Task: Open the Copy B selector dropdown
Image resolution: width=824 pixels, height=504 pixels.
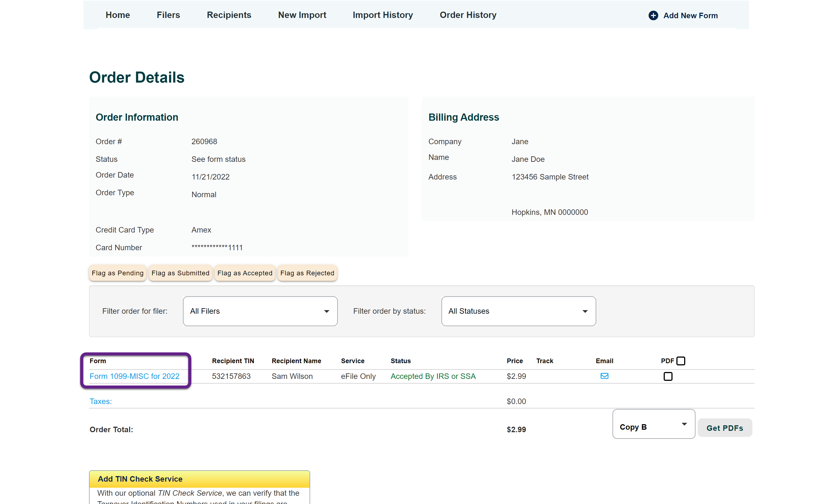Action: pyautogui.click(x=653, y=424)
